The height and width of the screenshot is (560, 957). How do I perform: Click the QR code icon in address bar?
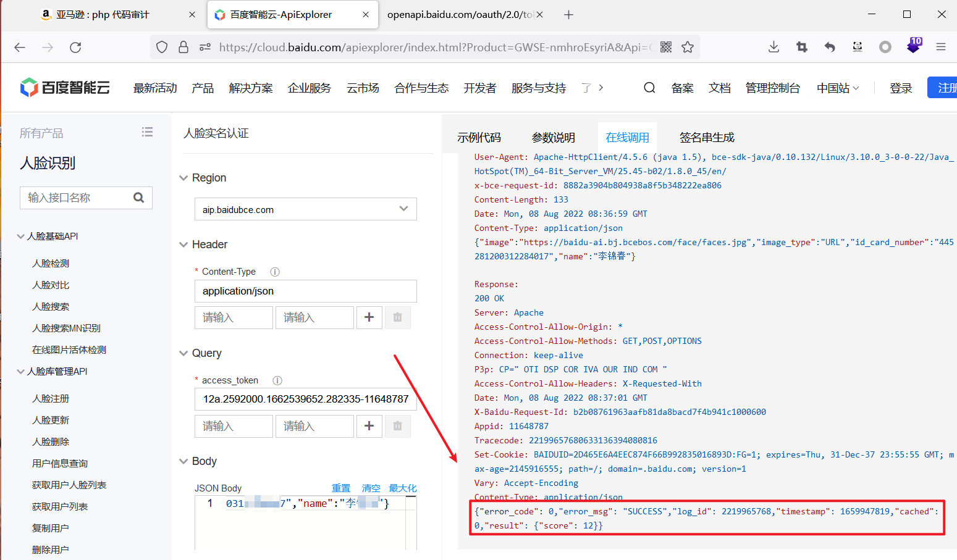pyautogui.click(x=666, y=48)
